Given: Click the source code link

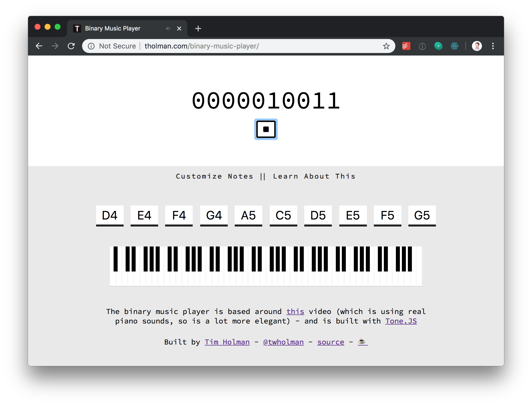Looking at the screenshot, I should point(331,342).
